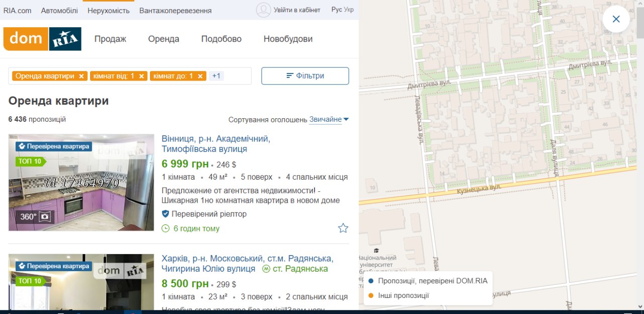
Task: Open the Вантажоперевезення top tab
Action: coord(176,10)
